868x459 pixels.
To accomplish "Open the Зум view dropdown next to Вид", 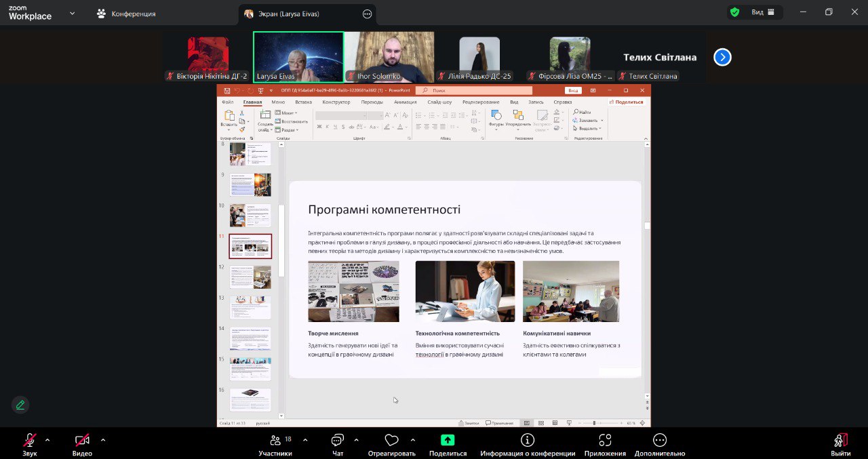I will (770, 12).
